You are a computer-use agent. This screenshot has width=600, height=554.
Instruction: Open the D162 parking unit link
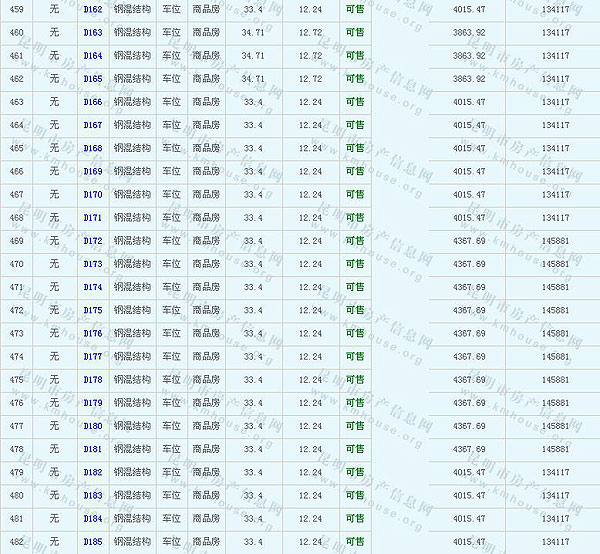coord(92,9)
